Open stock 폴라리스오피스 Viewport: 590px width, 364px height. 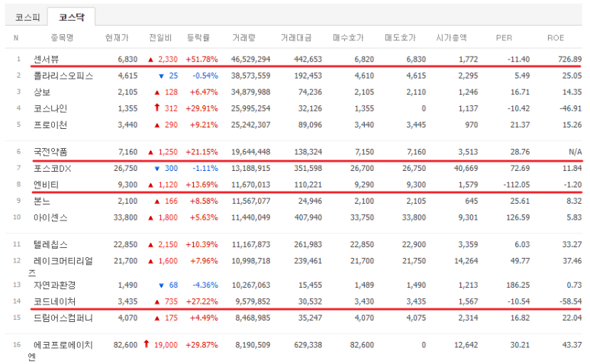click(x=63, y=76)
